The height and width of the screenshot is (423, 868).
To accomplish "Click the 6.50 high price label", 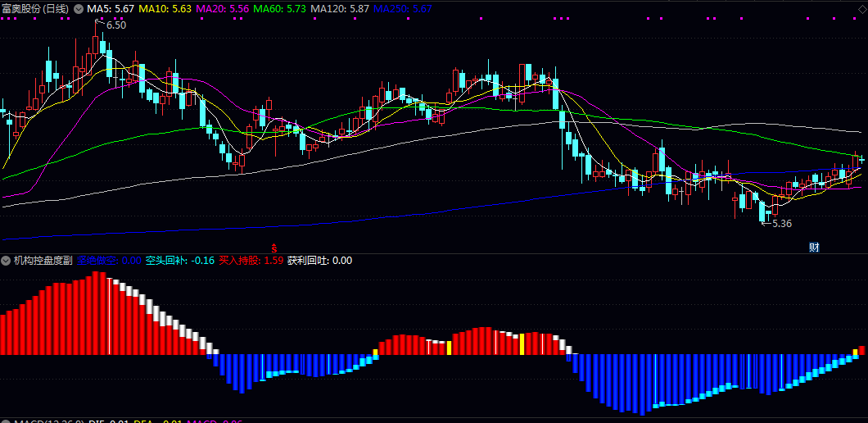I will click(x=115, y=25).
